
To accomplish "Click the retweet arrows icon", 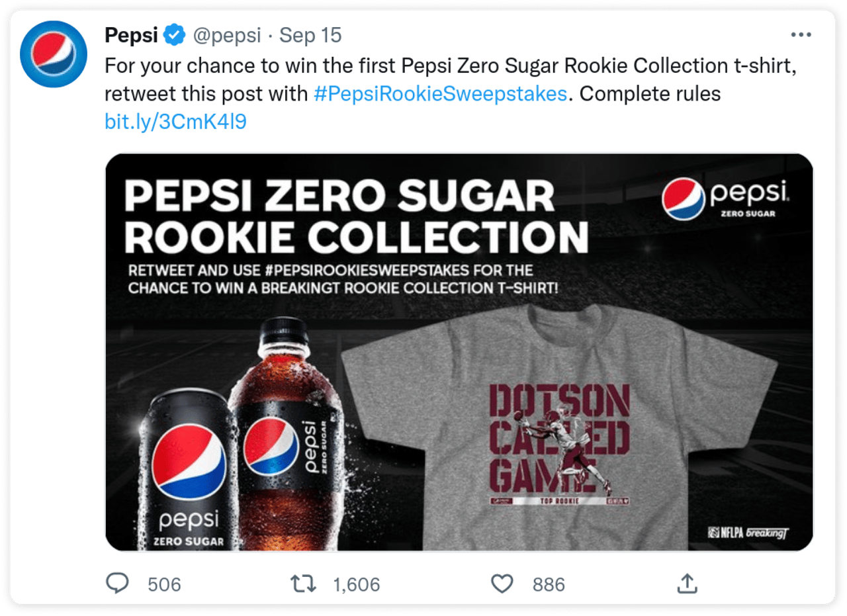I will pyautogui.click(x=304, y=584).
